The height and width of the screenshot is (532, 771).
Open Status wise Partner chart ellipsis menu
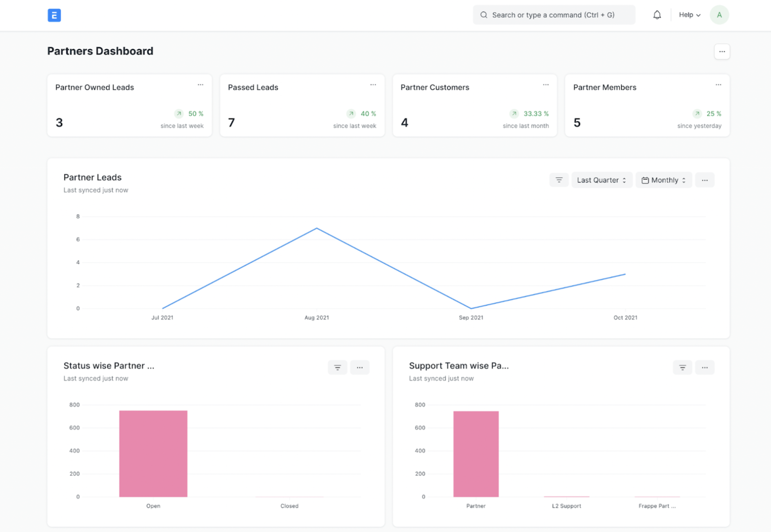point(360,367)
